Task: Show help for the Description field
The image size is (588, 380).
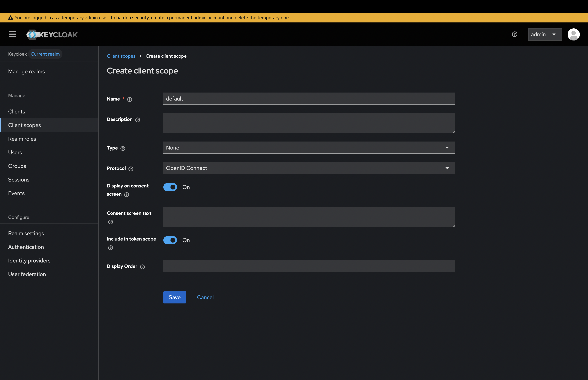Action: [138, 120]
